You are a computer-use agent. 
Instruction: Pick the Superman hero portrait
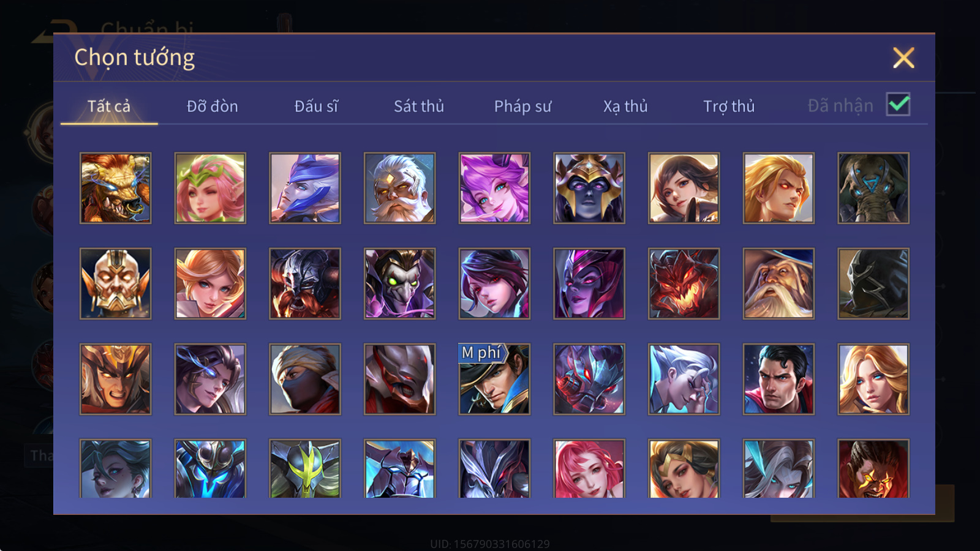778,379
